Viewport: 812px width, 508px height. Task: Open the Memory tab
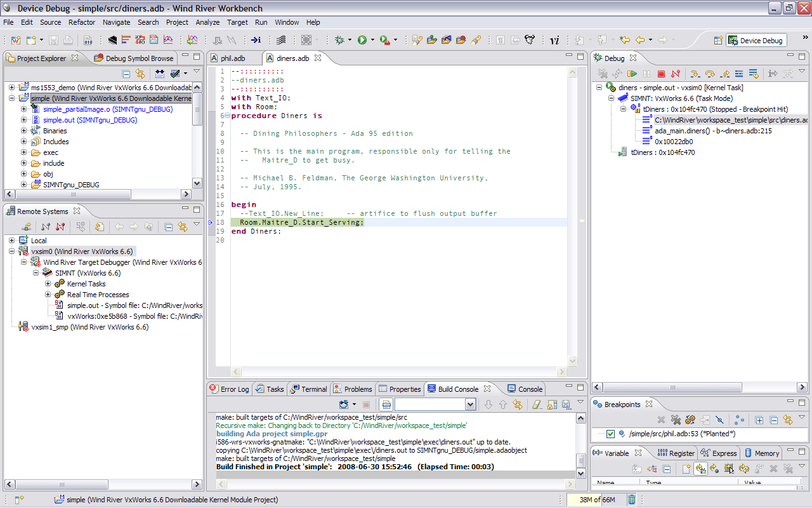(x=761, y=453)
